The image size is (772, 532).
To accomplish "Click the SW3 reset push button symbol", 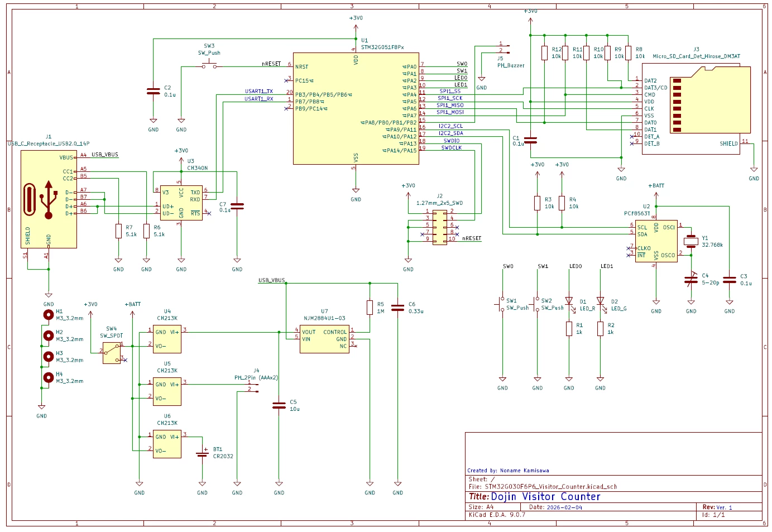I will coord(209,64).
